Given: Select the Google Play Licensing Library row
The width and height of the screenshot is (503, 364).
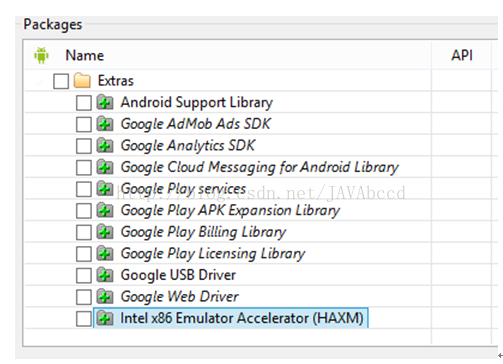Looking at the screenshot, I should [213, 254].
